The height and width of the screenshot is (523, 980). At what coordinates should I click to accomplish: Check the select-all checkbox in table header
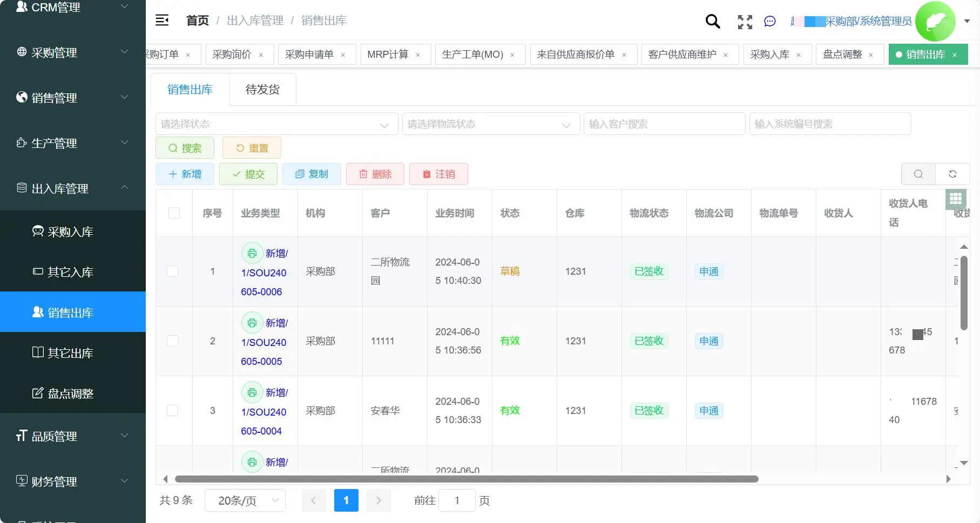(173, 213)
